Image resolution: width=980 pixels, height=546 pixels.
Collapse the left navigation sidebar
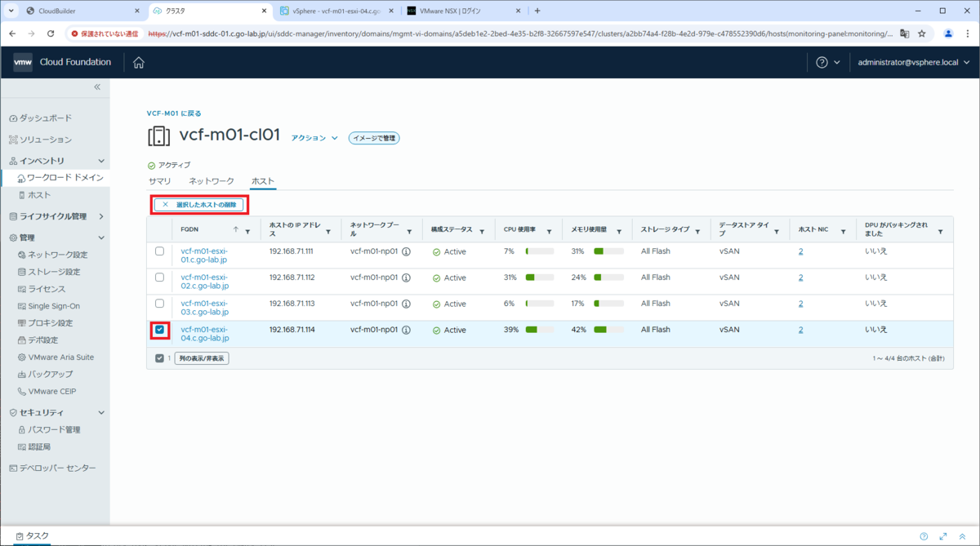pos(96,87)
